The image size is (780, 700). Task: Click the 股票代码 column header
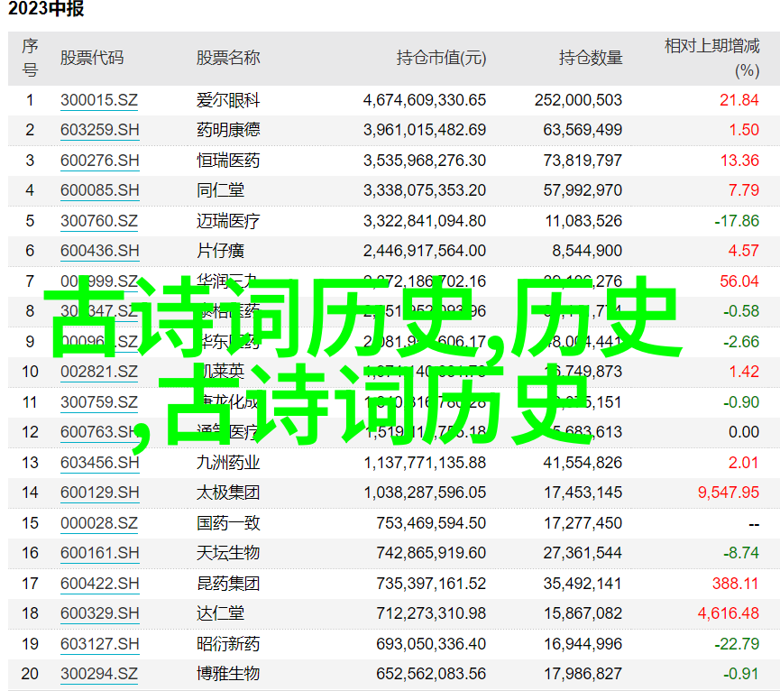pyautogui.click(x=92, y=59)
